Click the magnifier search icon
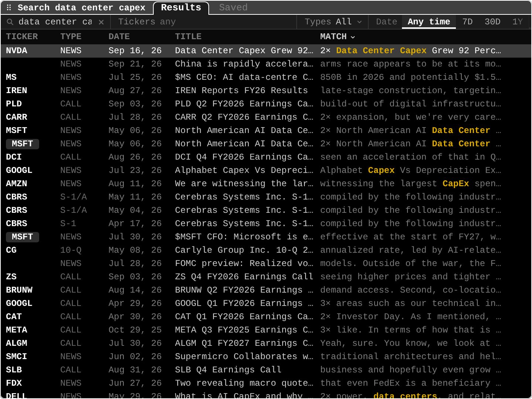The height and width of the screenshot is (399, 532). tap(10, 22)
